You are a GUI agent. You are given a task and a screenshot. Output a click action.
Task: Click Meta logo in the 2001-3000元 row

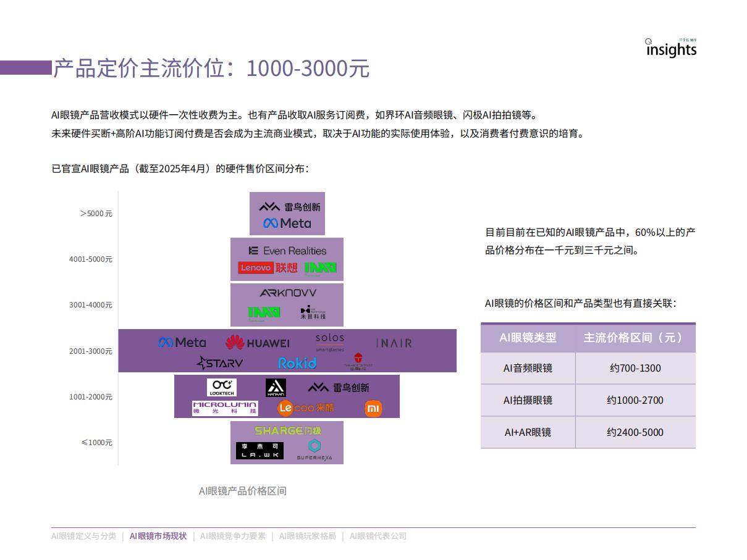click(x=182, y=342)
